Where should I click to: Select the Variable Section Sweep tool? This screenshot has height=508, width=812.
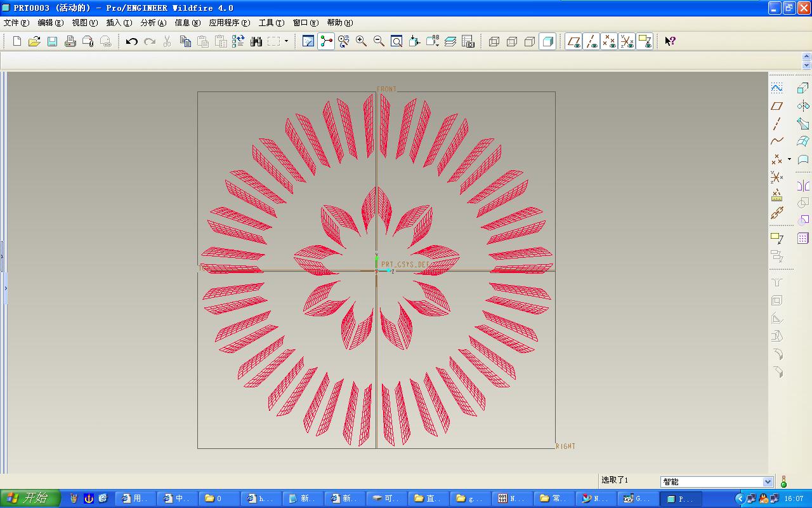tap(803, 123)
